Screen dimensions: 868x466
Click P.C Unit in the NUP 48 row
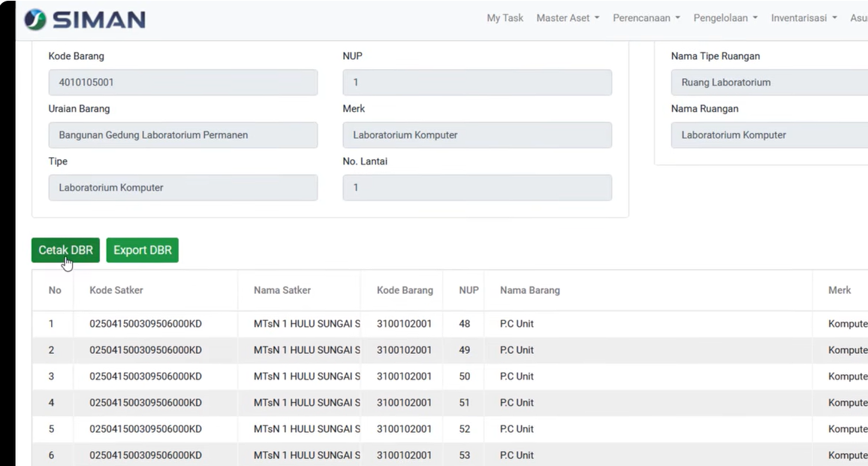(517, 324)
